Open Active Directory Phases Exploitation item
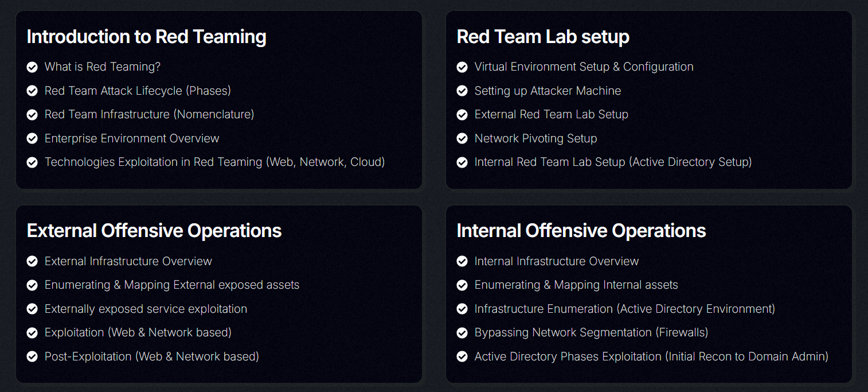Image resolution: width=868 pixels, height=392 pixels. [651, 356]
